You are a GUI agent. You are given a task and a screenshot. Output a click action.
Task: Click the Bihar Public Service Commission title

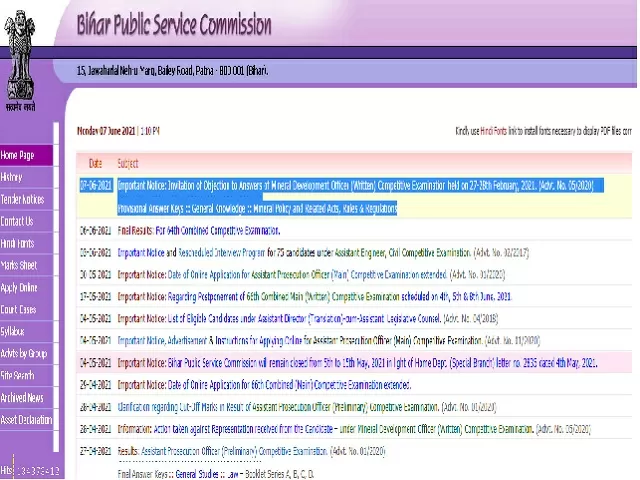(174, 24)
